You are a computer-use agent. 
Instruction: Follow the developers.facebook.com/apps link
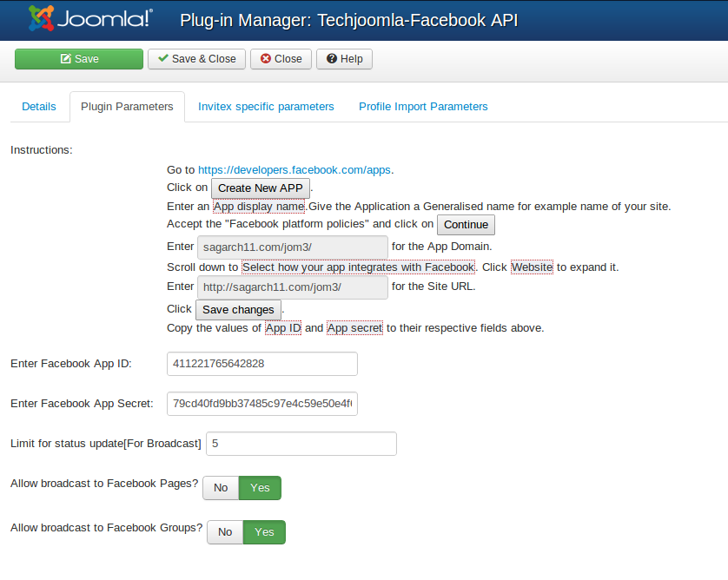[293, 169]
